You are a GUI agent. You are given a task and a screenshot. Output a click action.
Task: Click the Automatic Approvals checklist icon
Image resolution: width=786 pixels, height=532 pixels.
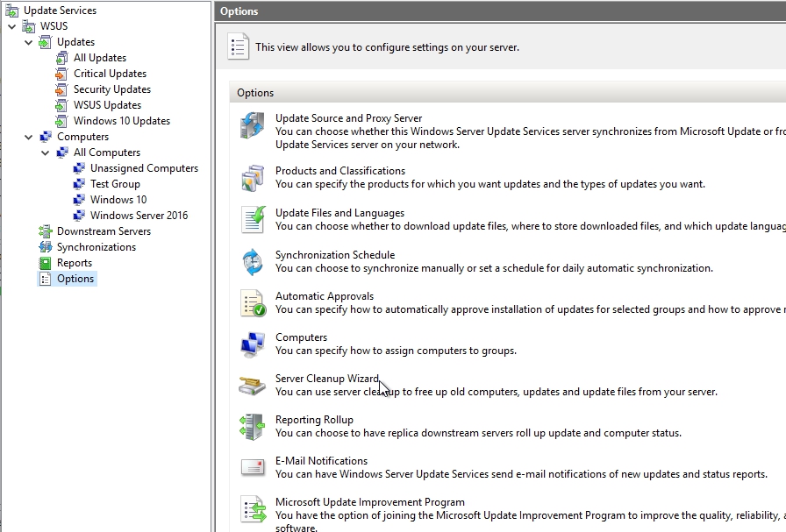[252, 303]
